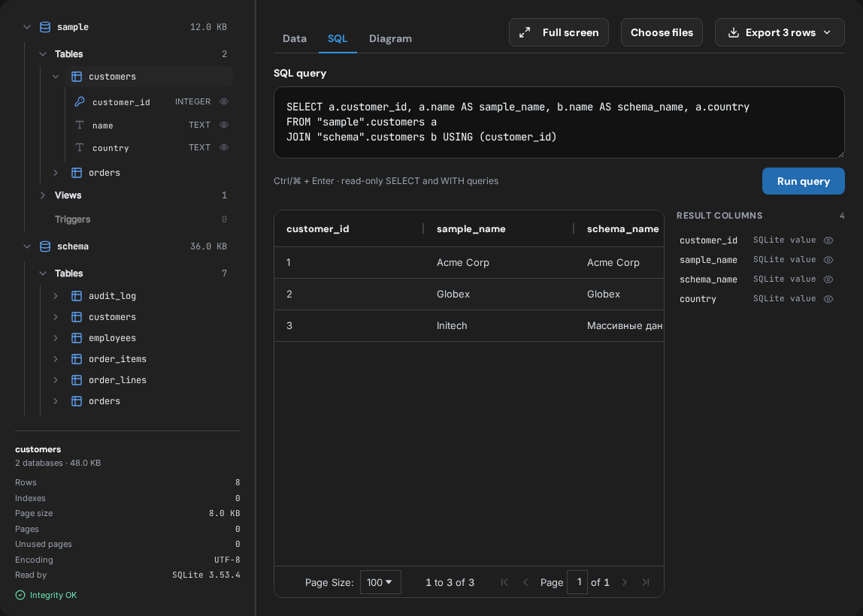The image size is (863, 616).
Task: Toggle visibility of customer_id column in tree
Action: point(224,101)
